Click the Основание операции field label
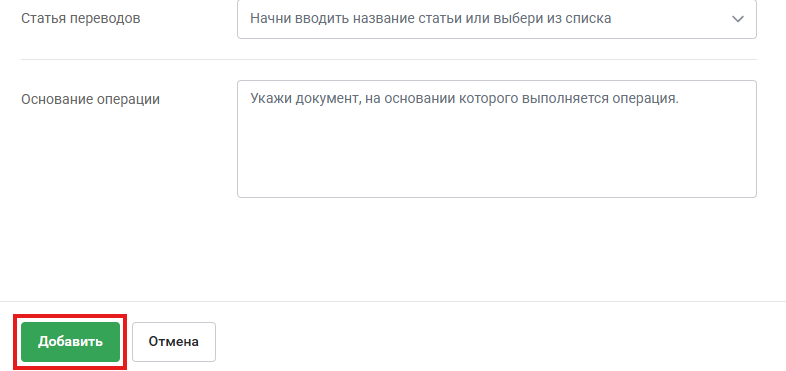This screenshot has width=786, height=371. [90, 99]
